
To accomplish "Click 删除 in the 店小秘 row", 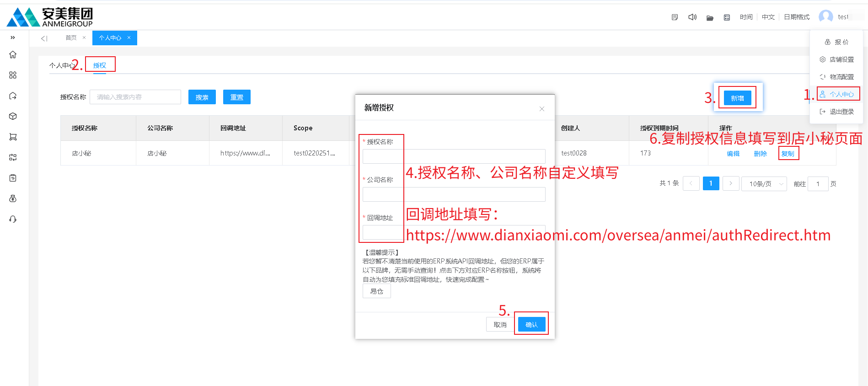I will [760, 154].
